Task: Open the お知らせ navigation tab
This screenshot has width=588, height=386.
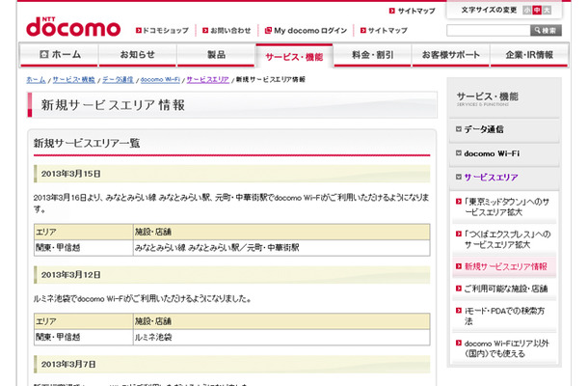Action: coord(137,55)
